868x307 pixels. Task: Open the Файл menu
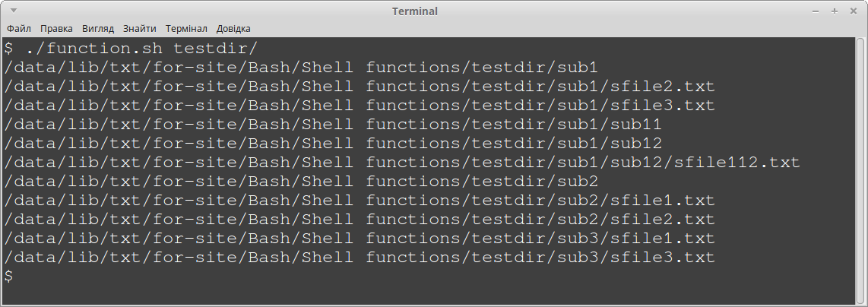pos(19,28)
